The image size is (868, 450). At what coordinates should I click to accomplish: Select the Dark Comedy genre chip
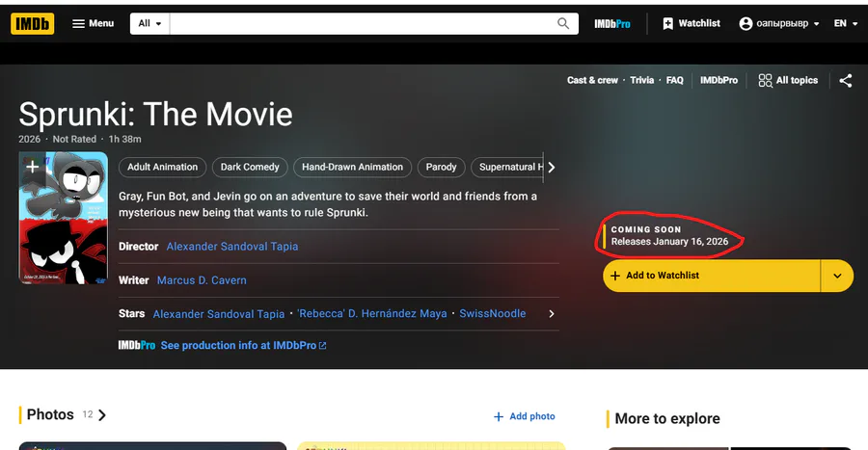pyautogui.click(x=250, y=167)
